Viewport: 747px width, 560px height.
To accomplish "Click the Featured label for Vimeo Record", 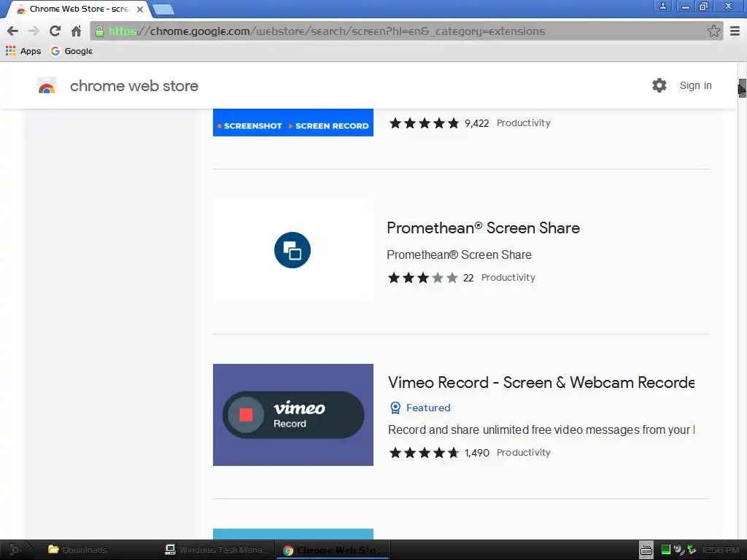I will click(428, 408).
